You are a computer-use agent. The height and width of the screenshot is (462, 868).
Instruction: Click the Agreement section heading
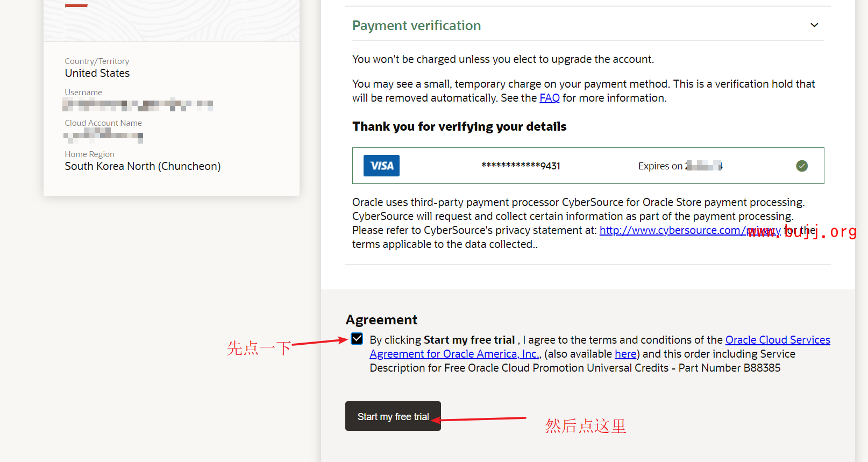tap(381, 319)
